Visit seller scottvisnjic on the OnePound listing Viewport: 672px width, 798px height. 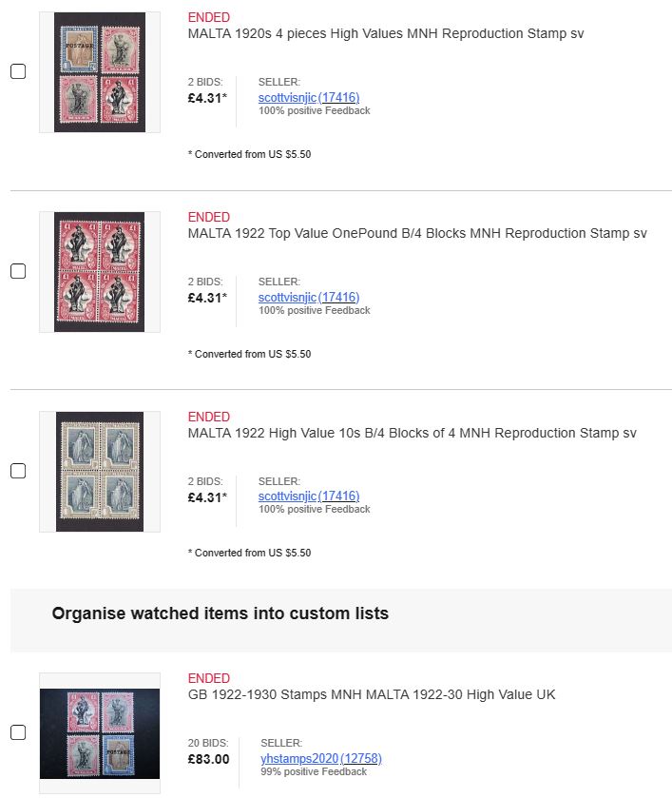309,297
